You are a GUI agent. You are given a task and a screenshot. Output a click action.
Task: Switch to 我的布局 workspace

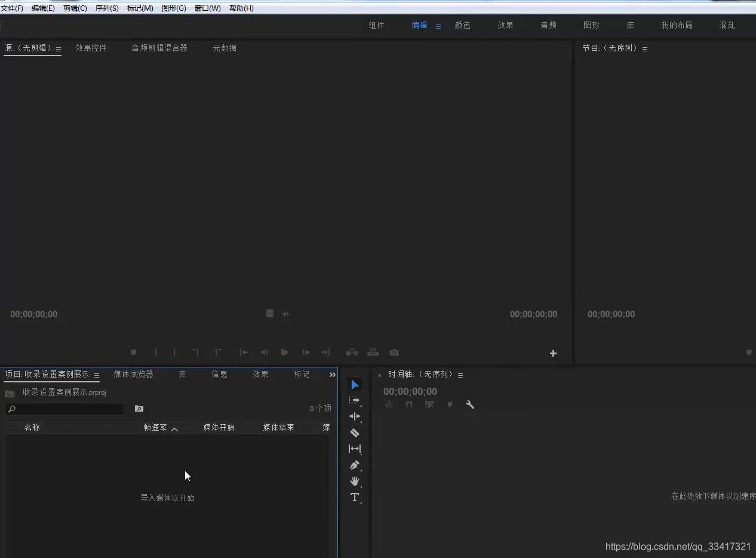[677, 25]
